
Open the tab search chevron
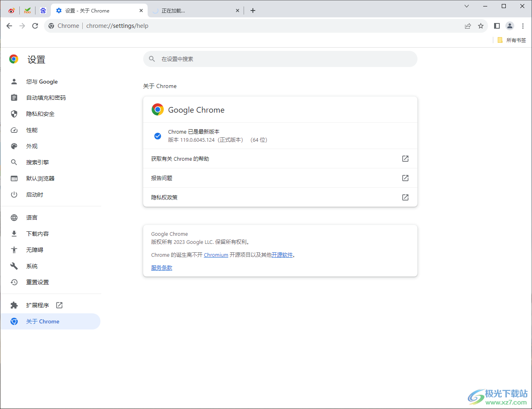[467, 6]
